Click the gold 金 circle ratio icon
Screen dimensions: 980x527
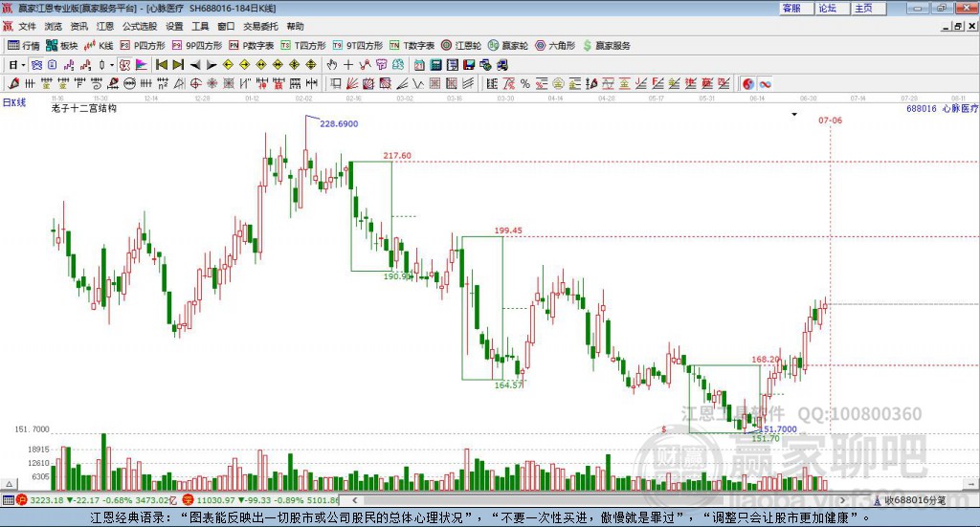[x=558, y=83]
